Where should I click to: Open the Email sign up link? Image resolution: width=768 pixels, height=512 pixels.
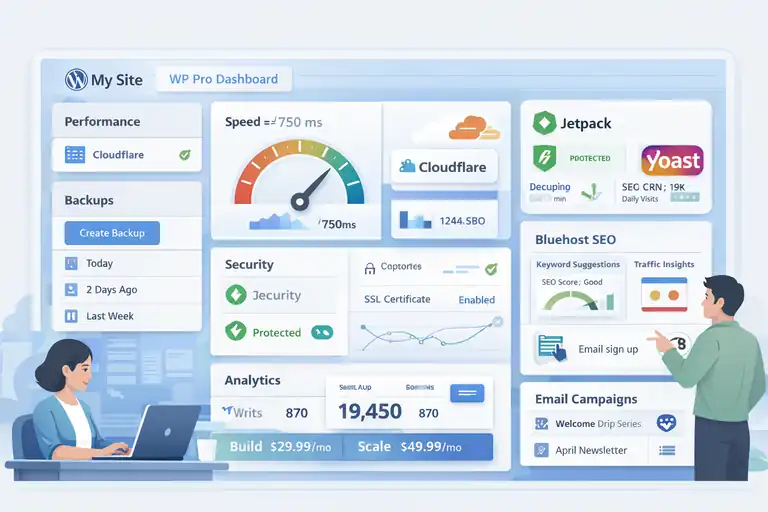pyautogui.click(x=608, y=349)
